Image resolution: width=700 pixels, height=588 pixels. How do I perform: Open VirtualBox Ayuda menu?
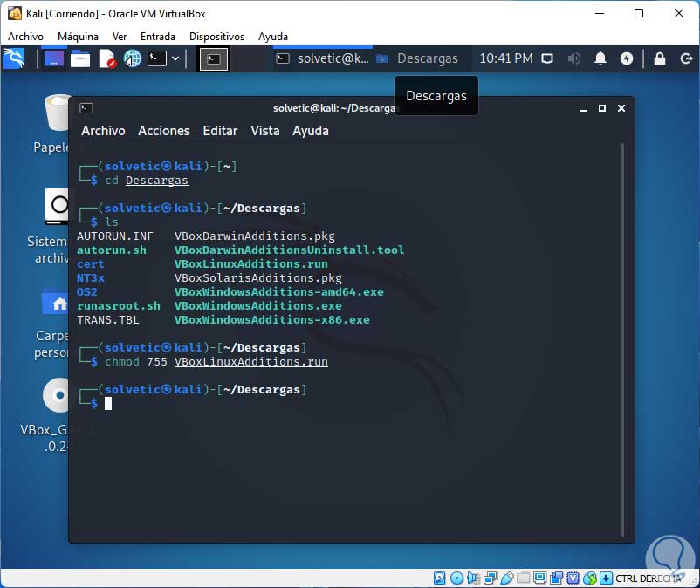[x=273, y=37]
